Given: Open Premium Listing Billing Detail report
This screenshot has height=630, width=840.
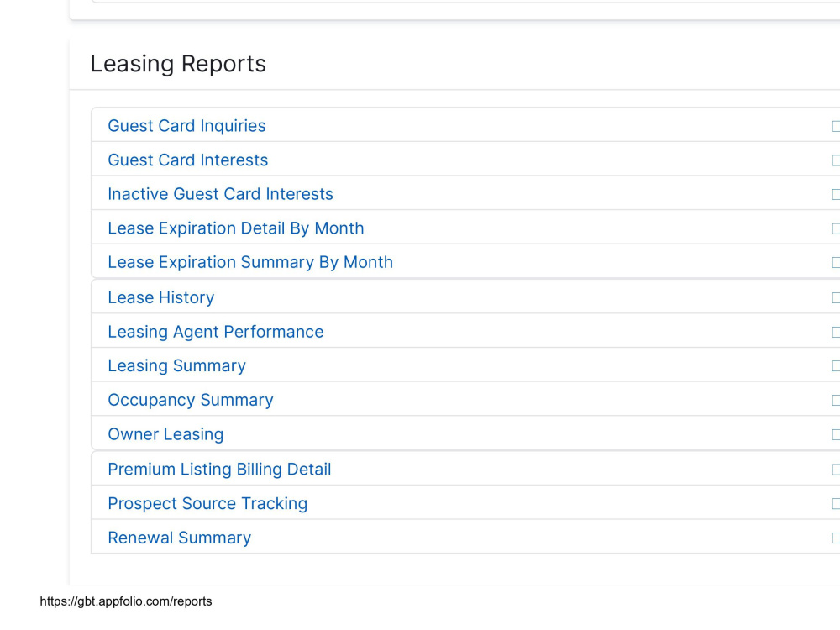Looking at the screenshot, I should coord(219,470).
